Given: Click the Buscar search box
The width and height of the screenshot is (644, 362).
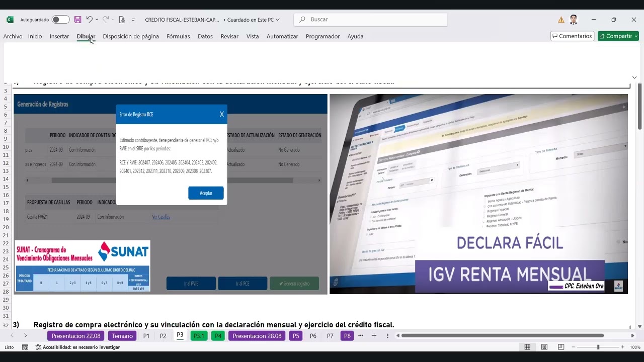Looking at the screenshot, I should (371, 20).
